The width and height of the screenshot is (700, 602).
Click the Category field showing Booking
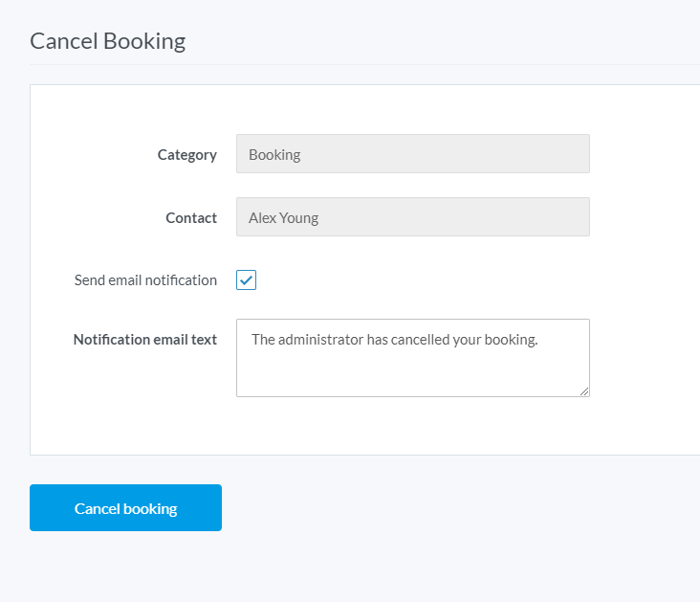[412, 154]
